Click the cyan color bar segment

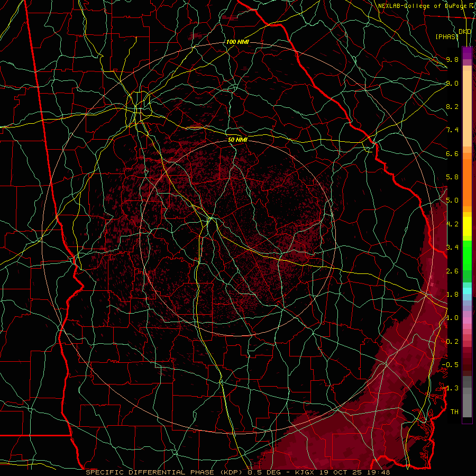[x=467, y=291]
